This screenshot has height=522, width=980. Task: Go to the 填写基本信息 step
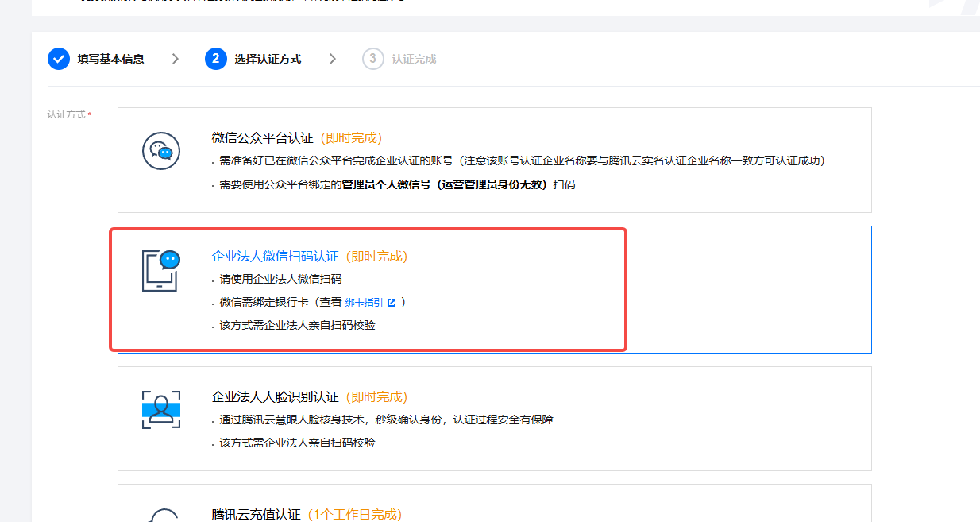(x=110, y=59)
